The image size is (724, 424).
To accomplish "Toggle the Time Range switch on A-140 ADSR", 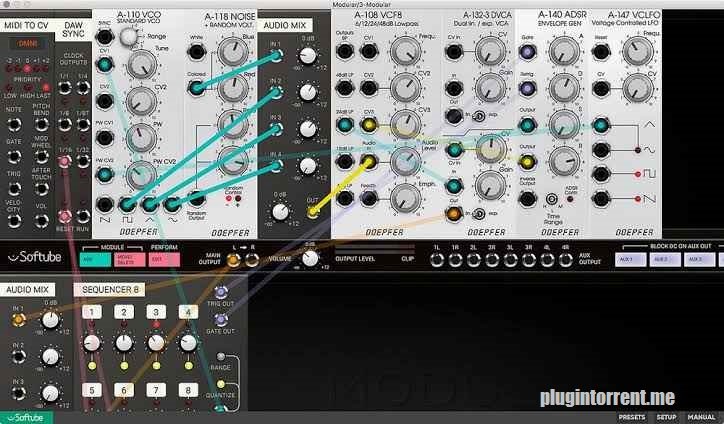I will 551,199.
